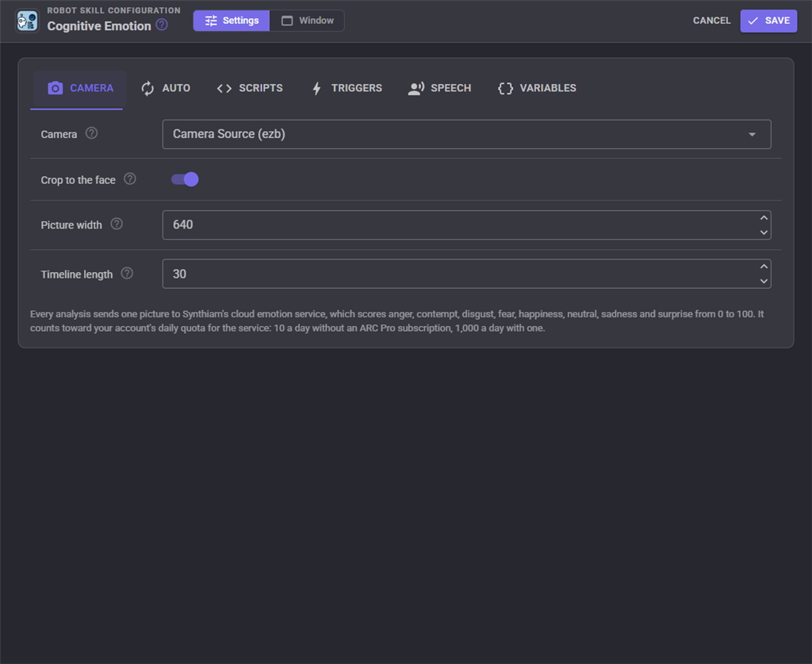This screenshot has height=664, width=812.
Task: Decrease Picture width with down arrow
Action: [764, 232]
